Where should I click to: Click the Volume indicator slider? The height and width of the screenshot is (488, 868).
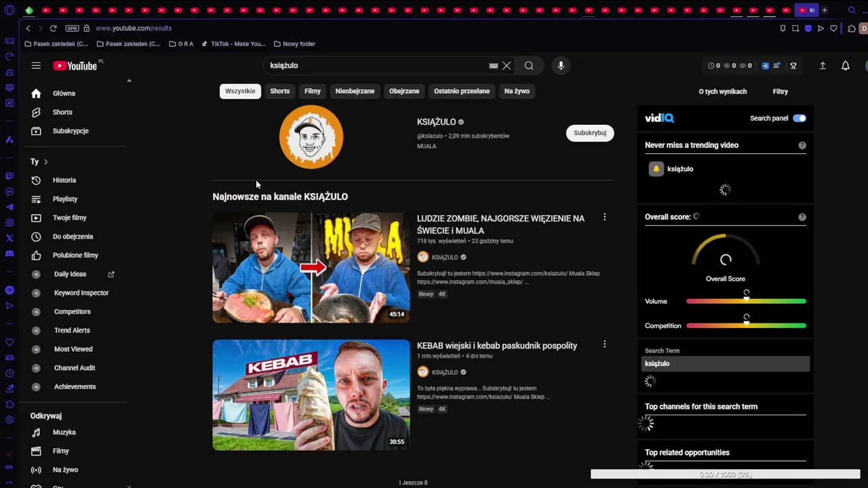(746, 301)
